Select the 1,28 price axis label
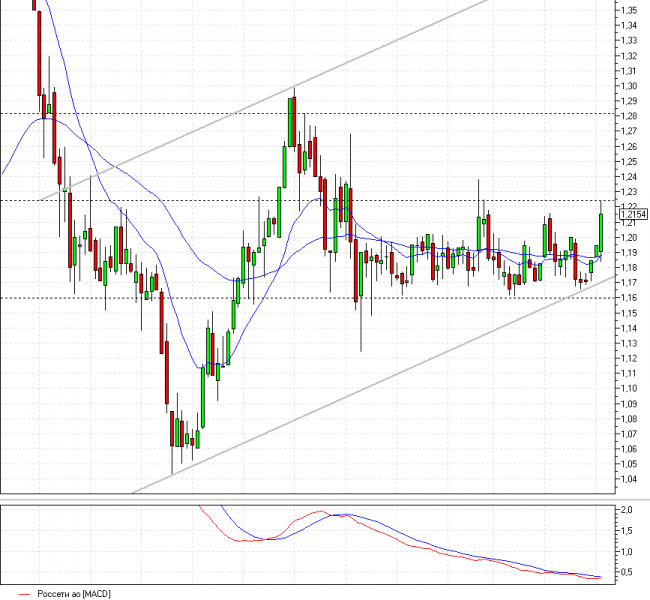The width and height of the screenshot is (650, 600). (628, 116)
